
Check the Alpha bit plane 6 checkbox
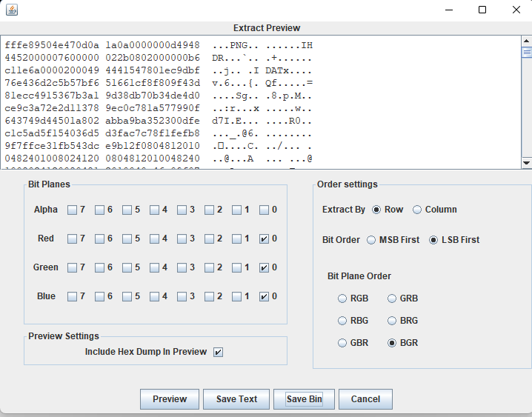[99, 210]
